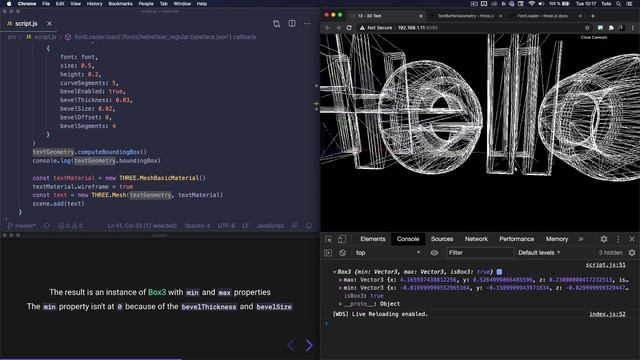Switch to the Elements tab
Image resolution: width=640 pixels, height=360 pixels.
point(373,239)
